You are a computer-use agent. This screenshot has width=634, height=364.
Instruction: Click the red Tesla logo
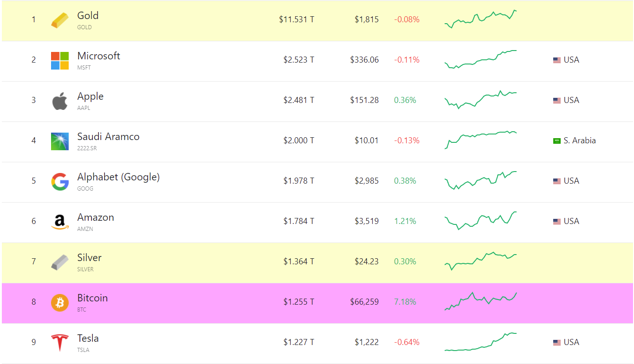[x=60, y=343]
